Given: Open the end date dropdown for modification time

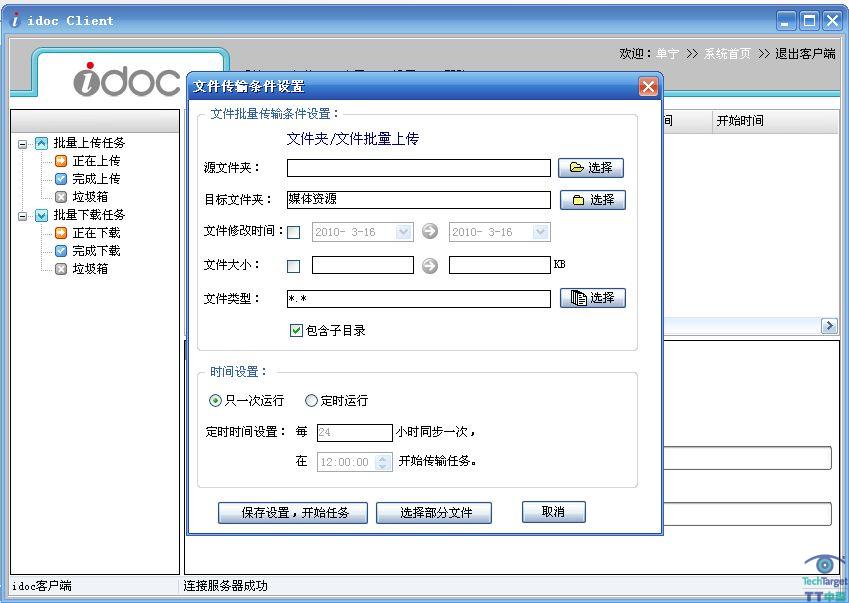Looking at the screenshot, I should 540,232.
